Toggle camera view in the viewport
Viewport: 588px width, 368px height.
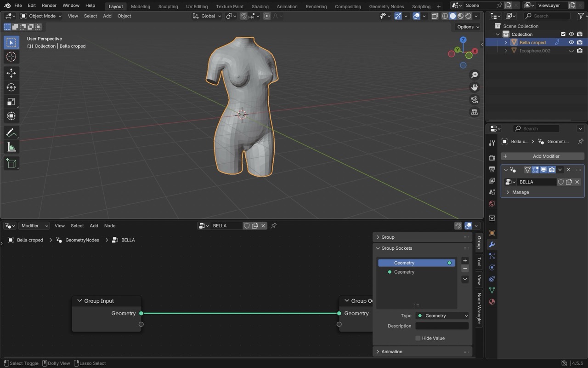(x=474, y=100)
